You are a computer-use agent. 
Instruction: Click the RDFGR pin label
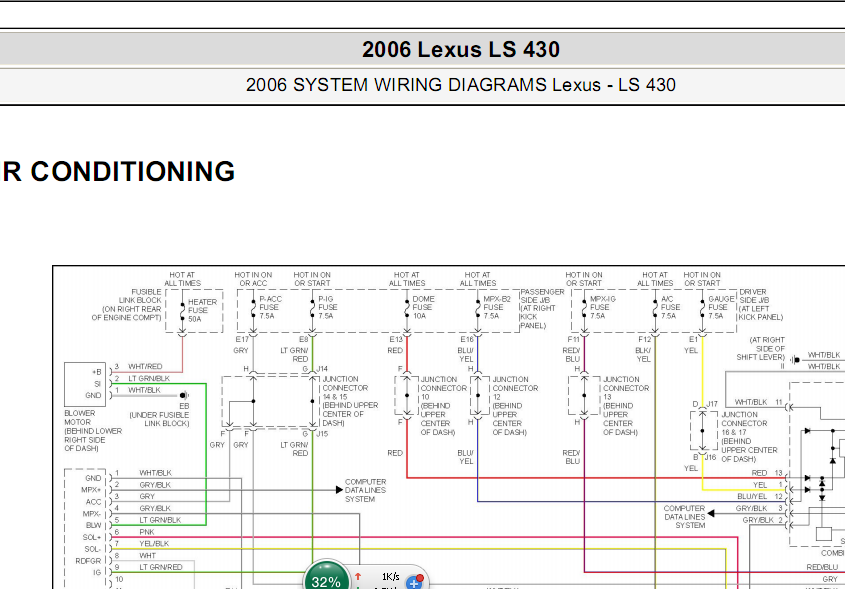click(88, 561)
